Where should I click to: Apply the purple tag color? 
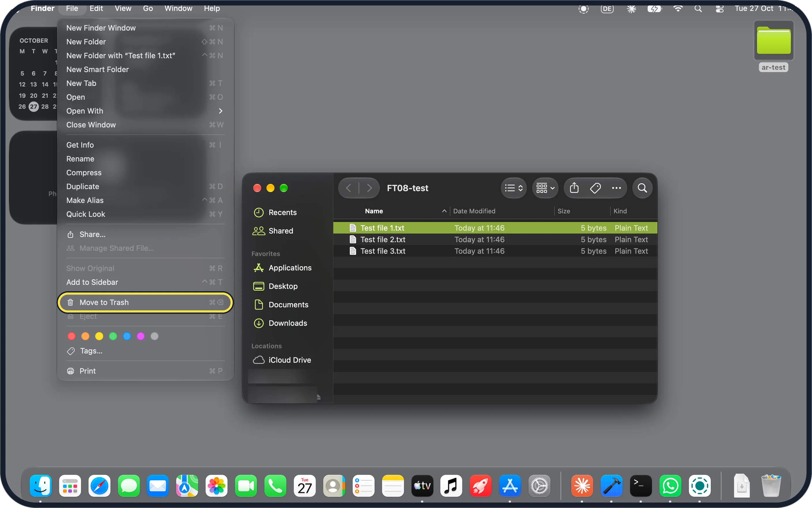point(141,336)
